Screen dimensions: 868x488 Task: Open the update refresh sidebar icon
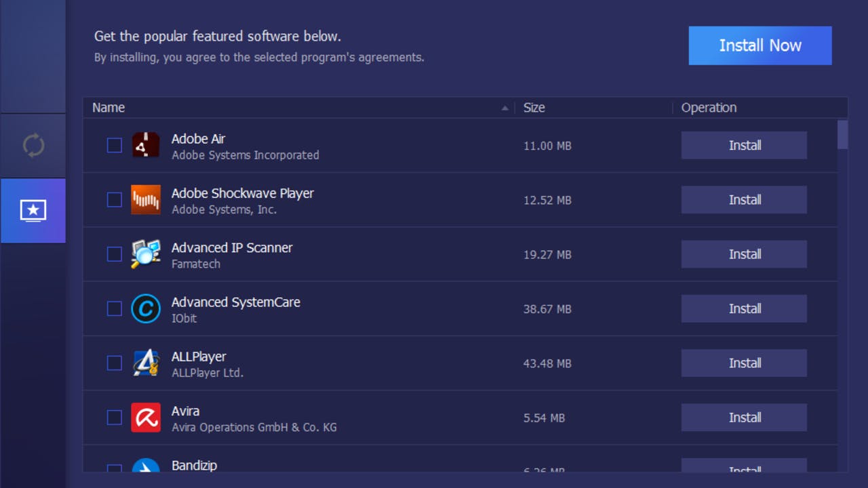point(33,146)
